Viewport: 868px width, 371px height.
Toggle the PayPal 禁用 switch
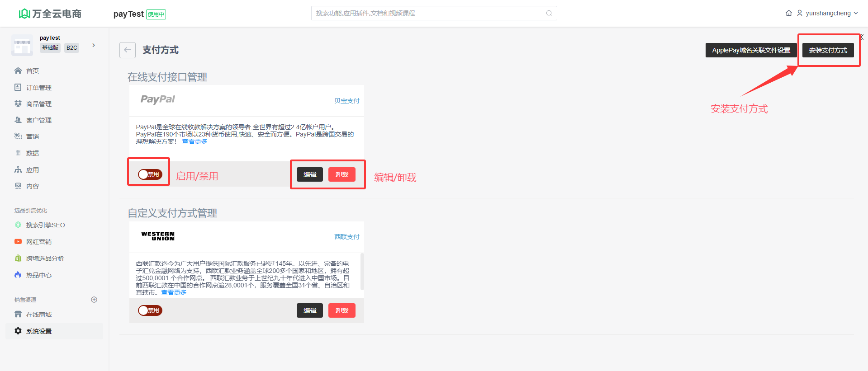(150, 174)
